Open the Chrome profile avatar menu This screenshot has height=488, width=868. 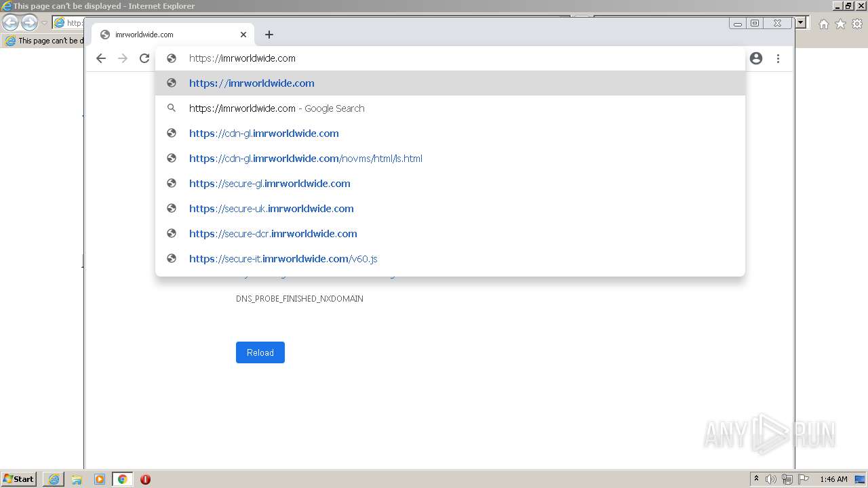pyautogui.click(x=756, y=58)
